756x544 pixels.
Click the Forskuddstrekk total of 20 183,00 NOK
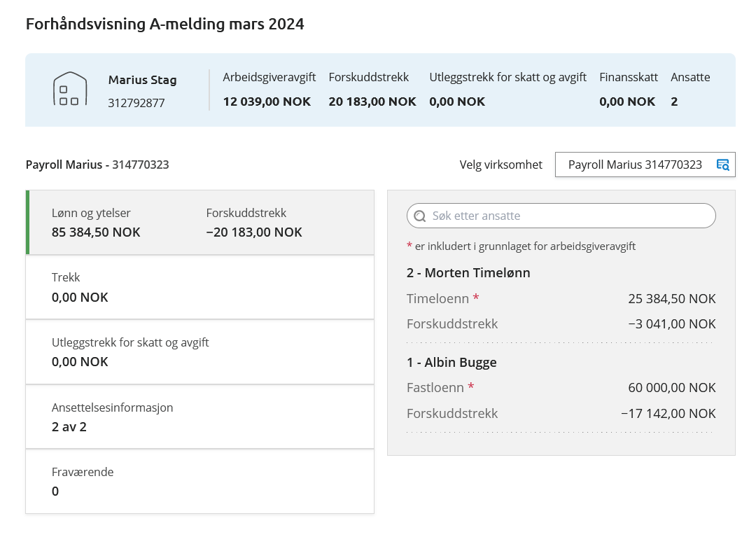(372, 102)
